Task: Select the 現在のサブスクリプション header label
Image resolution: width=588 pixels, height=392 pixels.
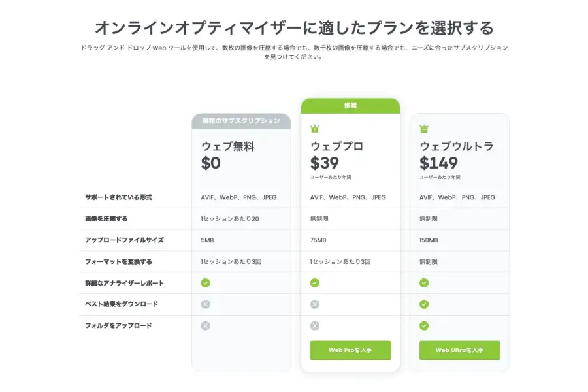Action: [241, 121]
